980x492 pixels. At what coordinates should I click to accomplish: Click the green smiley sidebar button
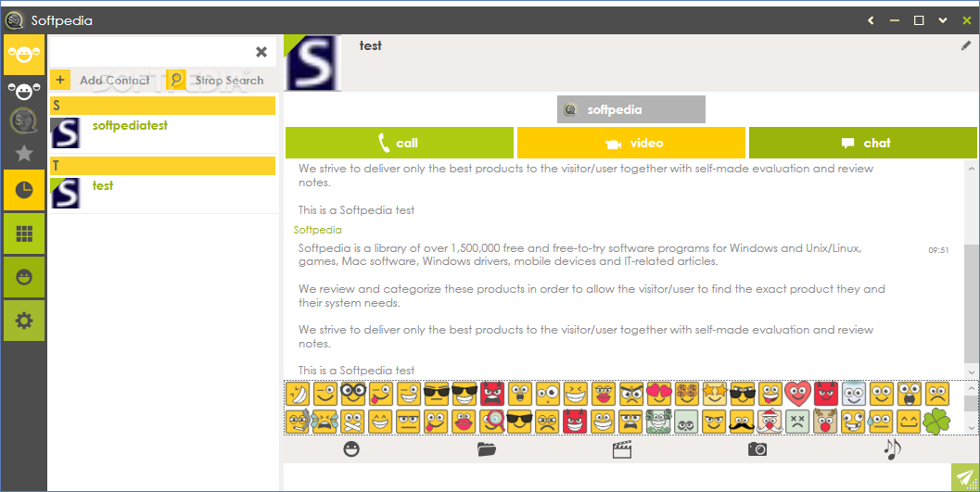24,277
